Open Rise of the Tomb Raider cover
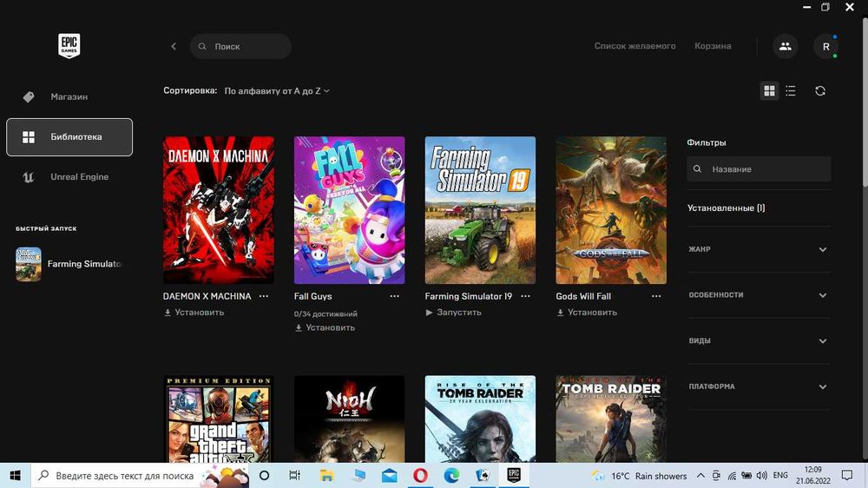The image size is (868, 488). 480,419
